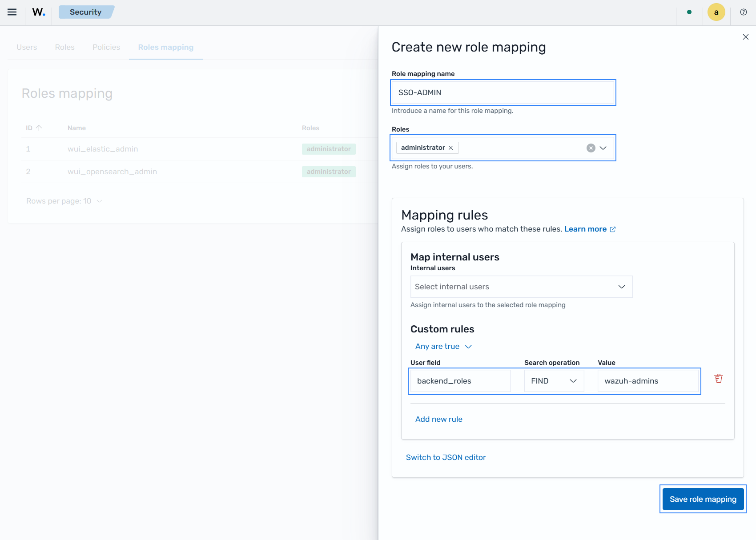Click the Wazuh W. logo
Screen dimensions: 756x540
coord(39,12)
